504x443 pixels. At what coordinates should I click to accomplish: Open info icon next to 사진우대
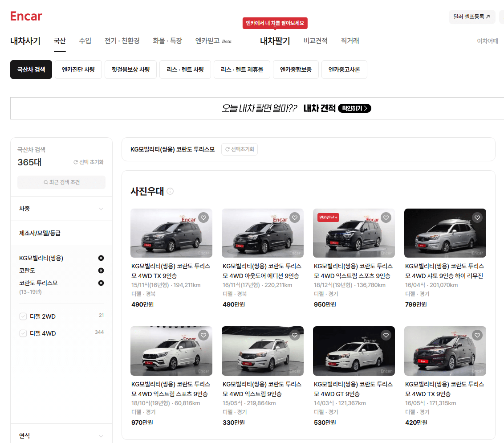click(x=171, y=192)
